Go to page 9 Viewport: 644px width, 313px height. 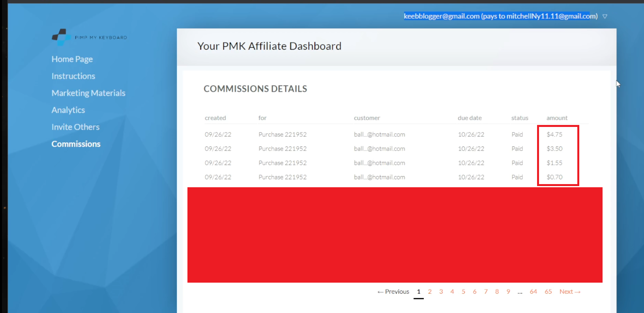coord(508,292)
